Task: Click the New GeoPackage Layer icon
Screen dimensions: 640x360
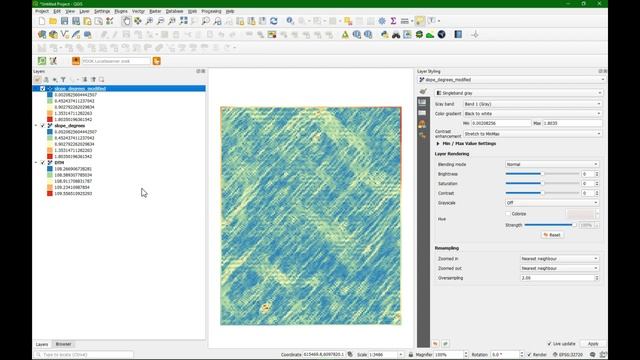Action: click(53, 35)
